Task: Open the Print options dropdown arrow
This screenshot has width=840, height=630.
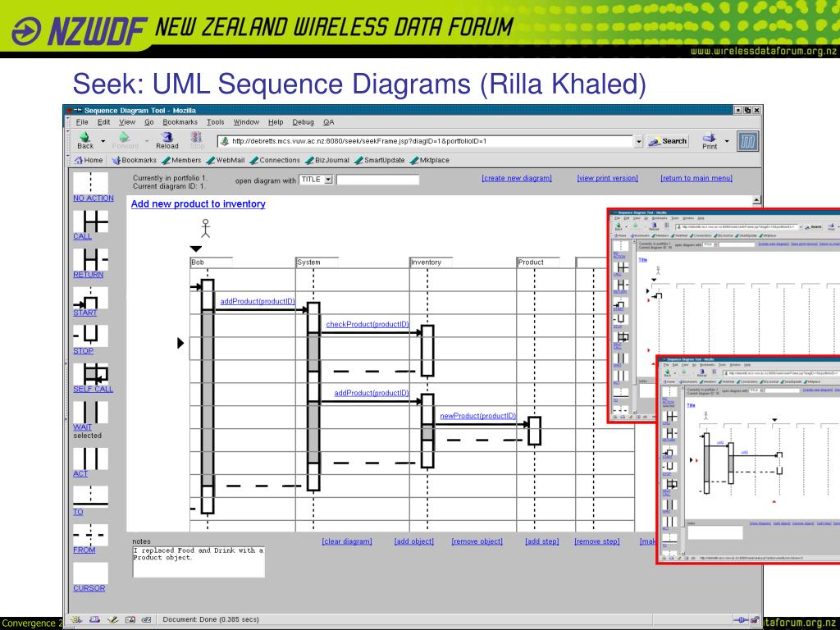Action: (727, 141)
